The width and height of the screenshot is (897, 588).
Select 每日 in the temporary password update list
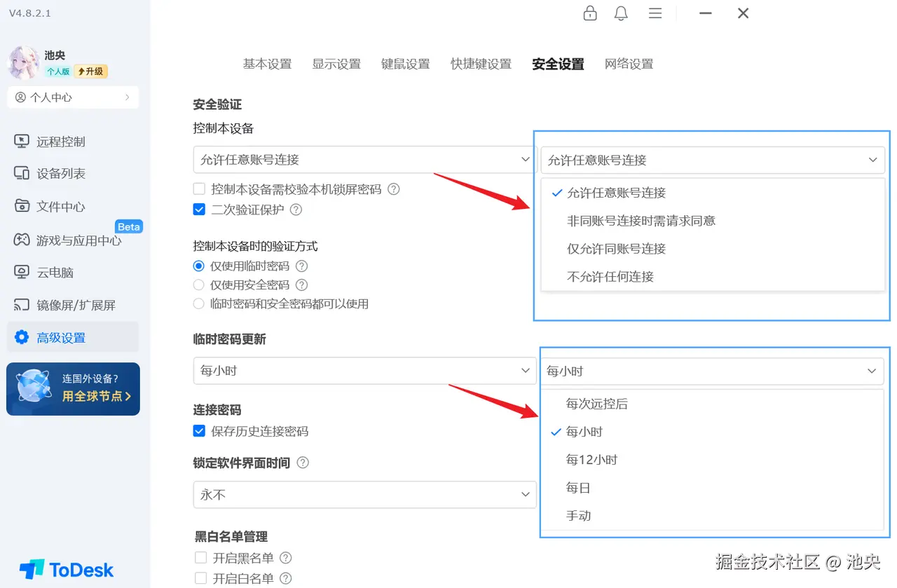577,487
